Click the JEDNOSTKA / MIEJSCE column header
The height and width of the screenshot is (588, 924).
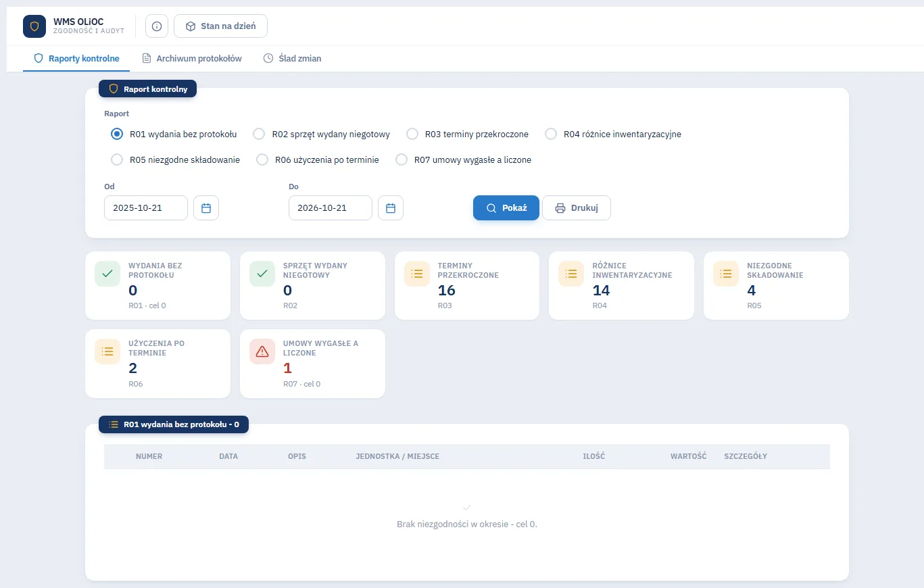coord(397,456)
